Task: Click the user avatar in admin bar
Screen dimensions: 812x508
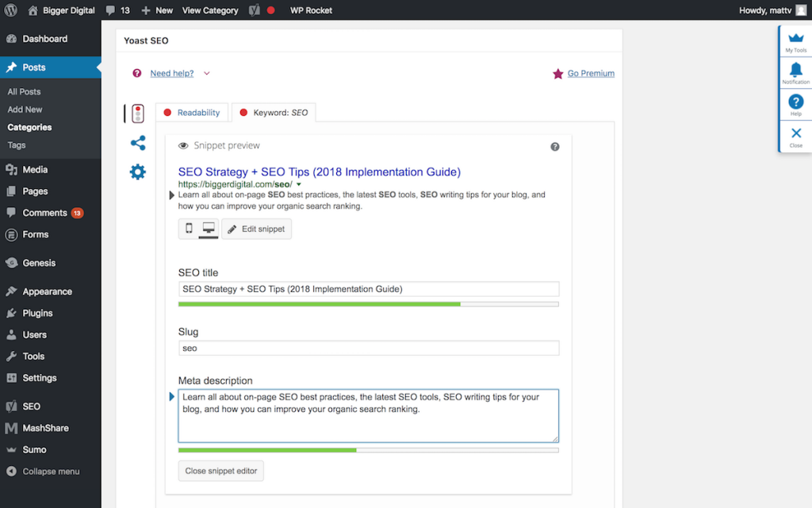Action: (x=801, y=10)
